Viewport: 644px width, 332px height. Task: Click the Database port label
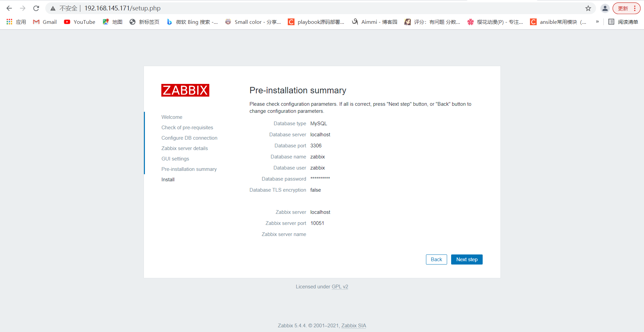(x=290, y=146)
